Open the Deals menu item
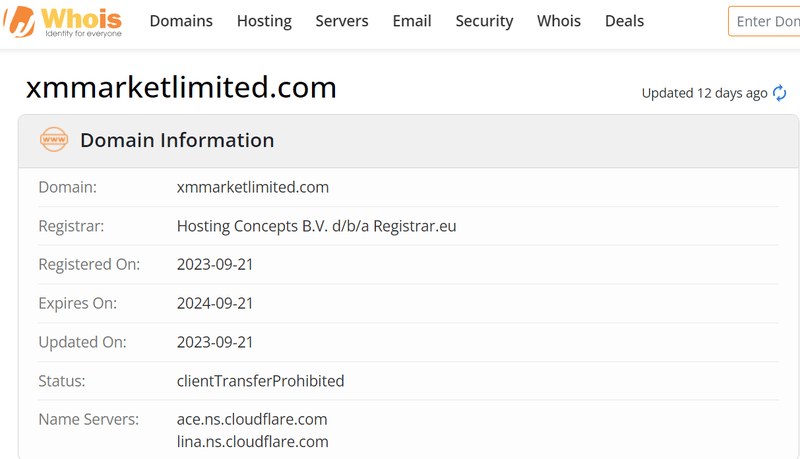800x459 pixels. tap(624, 21)
